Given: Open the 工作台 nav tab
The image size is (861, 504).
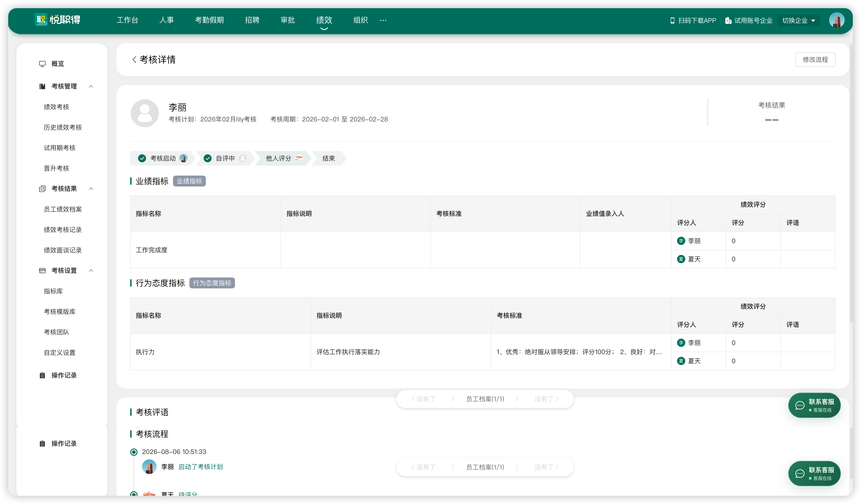Looking at the screenshot, I should coord(127,20).
